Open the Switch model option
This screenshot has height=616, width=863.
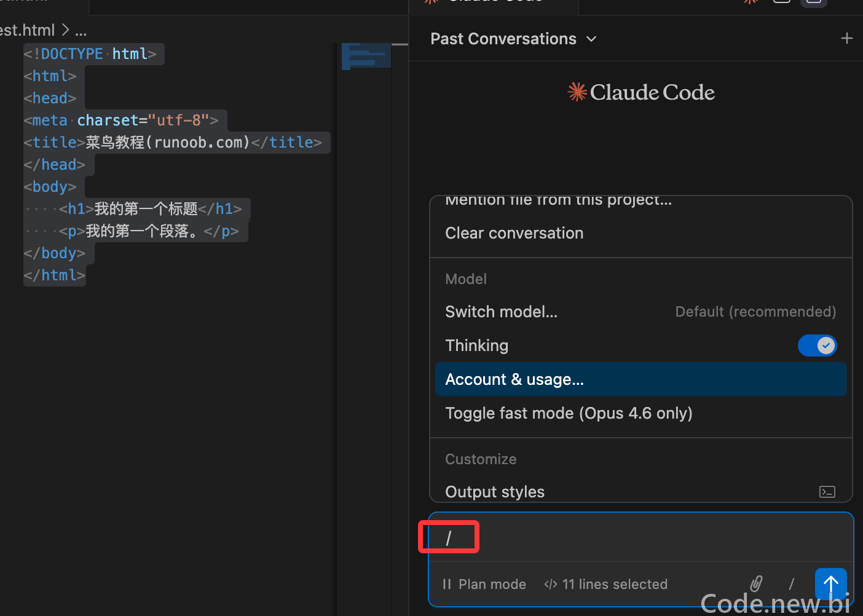pos(640,312)
